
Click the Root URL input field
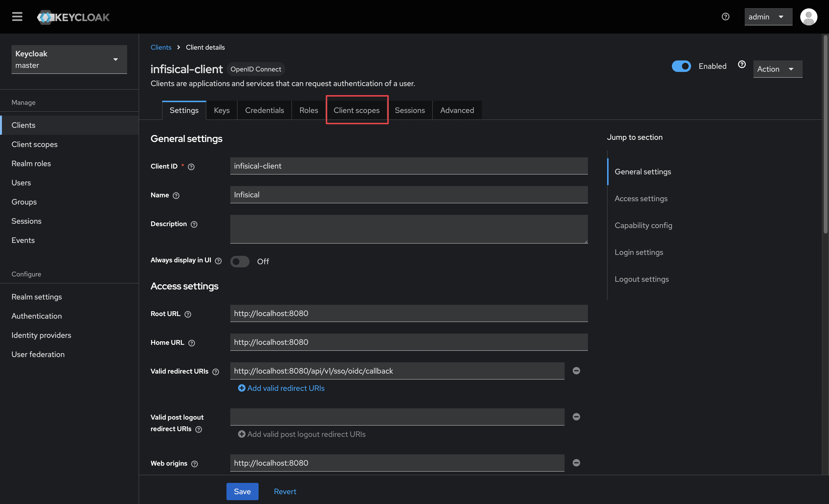409,313
